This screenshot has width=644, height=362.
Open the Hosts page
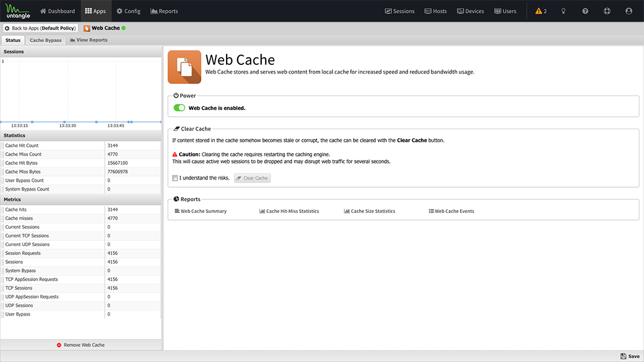tap(436, 11)
